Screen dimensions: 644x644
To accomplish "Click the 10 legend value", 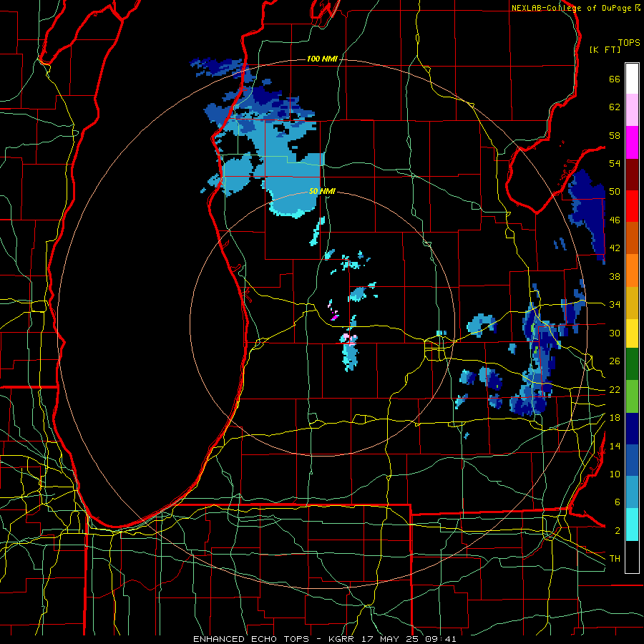I will point(615,474).
